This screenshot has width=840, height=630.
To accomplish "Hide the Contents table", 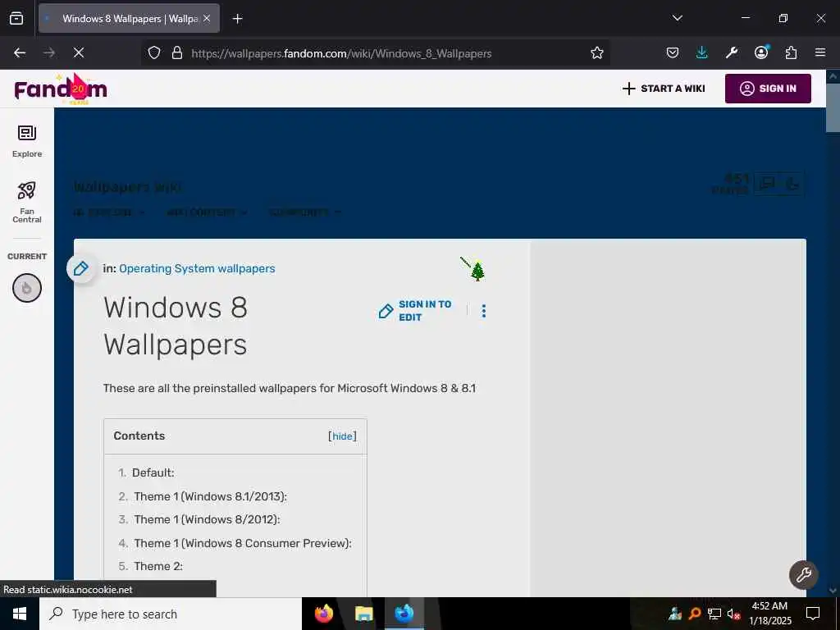I will (x=342, y=436).
